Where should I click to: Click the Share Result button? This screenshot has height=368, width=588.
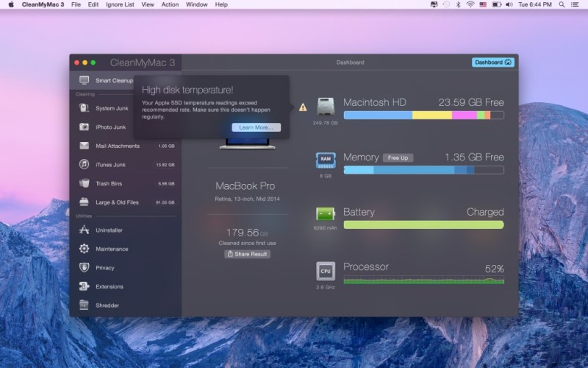[247, 254]
